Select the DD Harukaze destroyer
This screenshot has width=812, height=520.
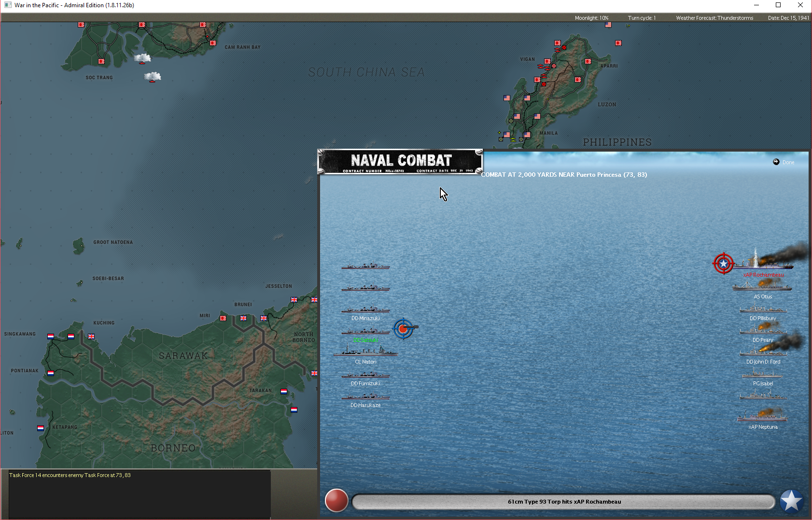click(x=365, y=396)
